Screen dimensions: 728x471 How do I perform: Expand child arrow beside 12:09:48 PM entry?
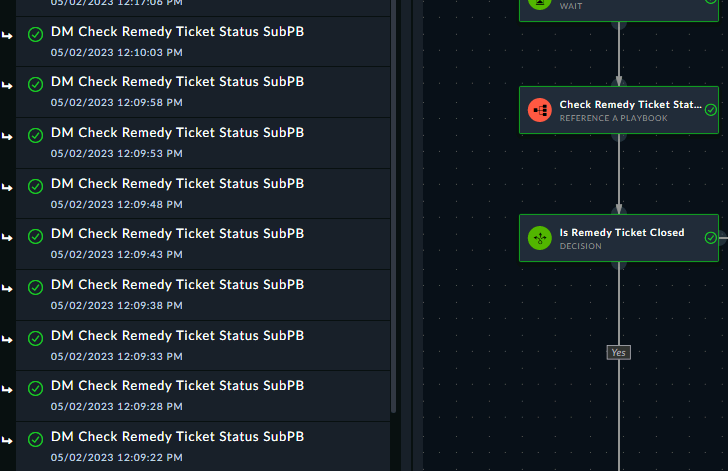tap(7, 187)
